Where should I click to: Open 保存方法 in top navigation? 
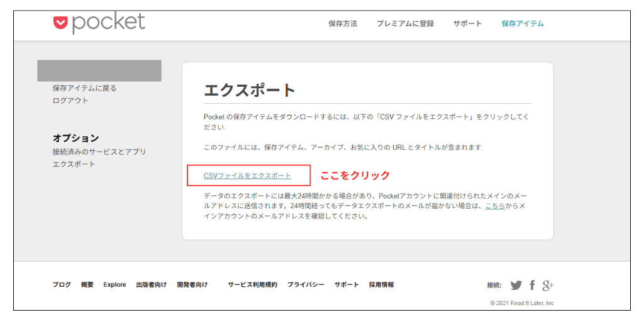[x=343, y=24]
